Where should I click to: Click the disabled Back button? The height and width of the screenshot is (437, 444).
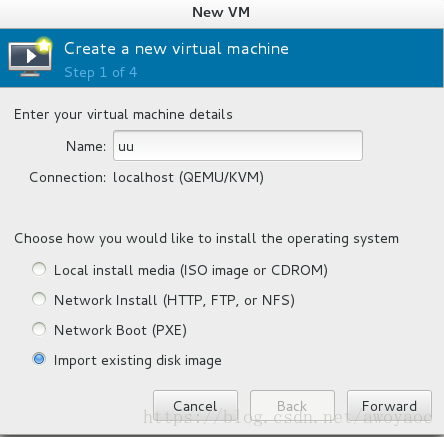coord(292,406)
